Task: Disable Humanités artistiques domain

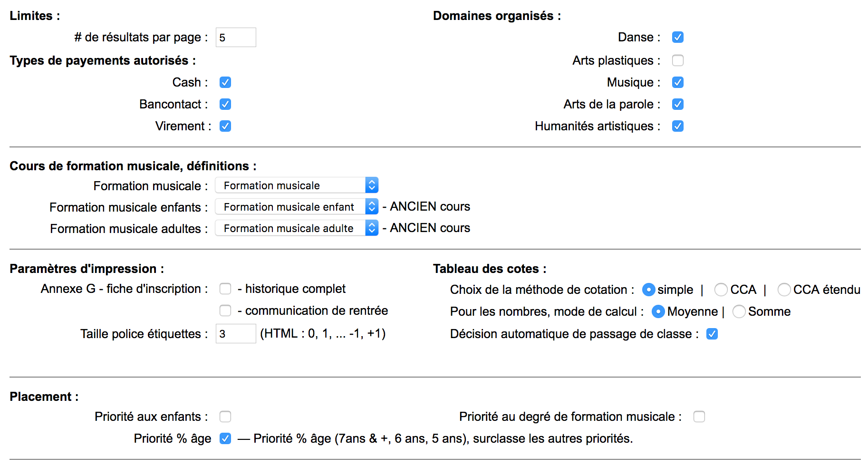Action: [678, 126]
